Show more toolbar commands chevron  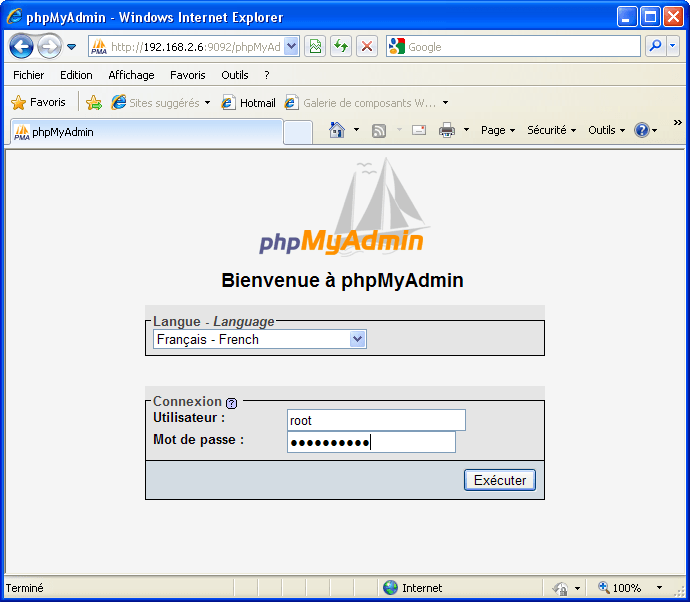[677, 122]
